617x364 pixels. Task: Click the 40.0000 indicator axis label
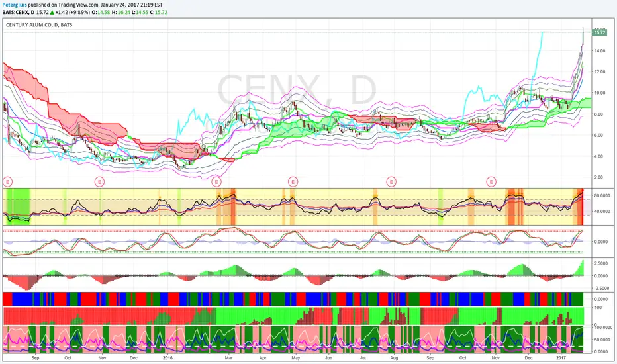tap(601, 212)
